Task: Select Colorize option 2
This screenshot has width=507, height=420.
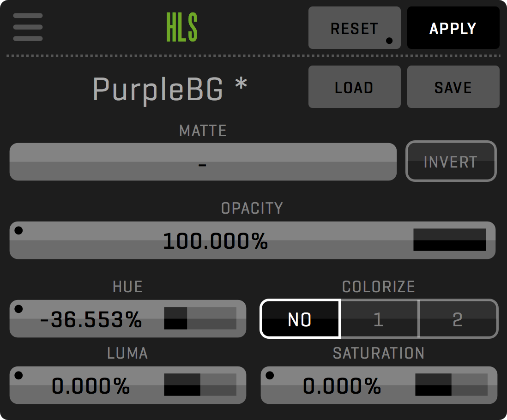Action: pyautogui.click(x=458, y=319)
